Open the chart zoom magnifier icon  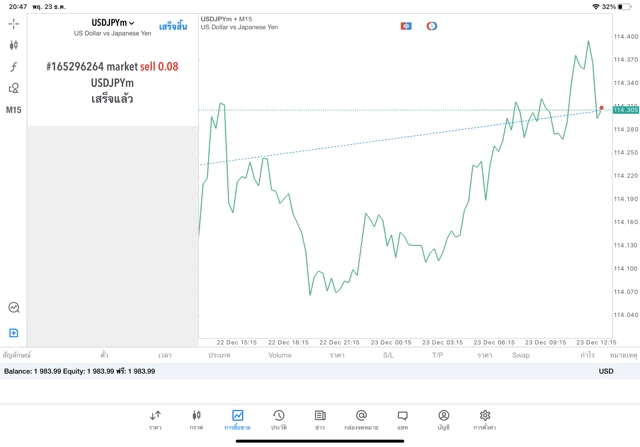13,307
